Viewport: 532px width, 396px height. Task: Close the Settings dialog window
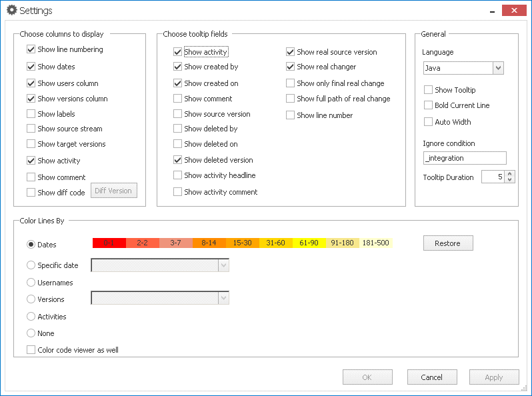(513, 10)
